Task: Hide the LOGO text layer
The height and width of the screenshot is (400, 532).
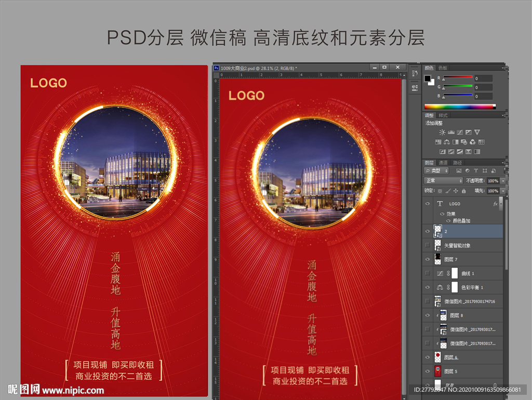Action: (x=428, y=204)
